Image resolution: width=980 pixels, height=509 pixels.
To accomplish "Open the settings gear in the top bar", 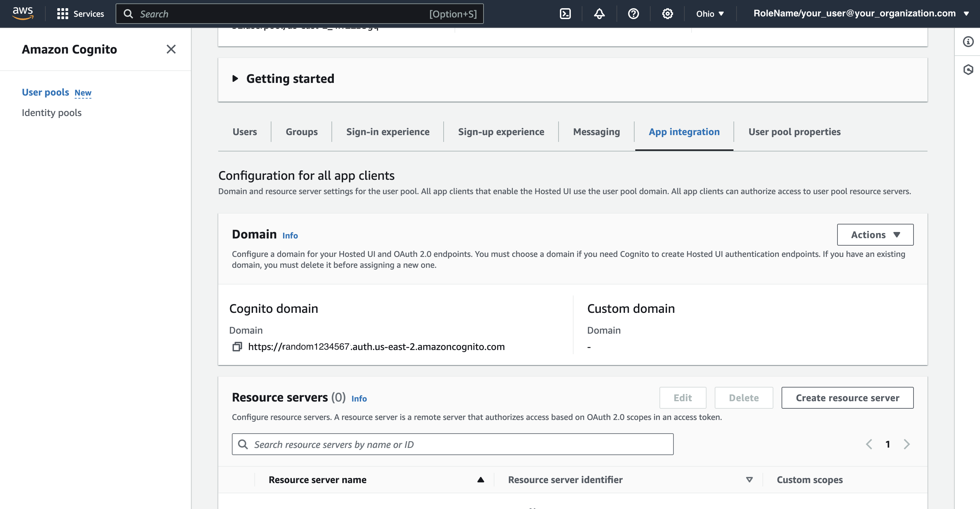I will click(x=667, y=14).
